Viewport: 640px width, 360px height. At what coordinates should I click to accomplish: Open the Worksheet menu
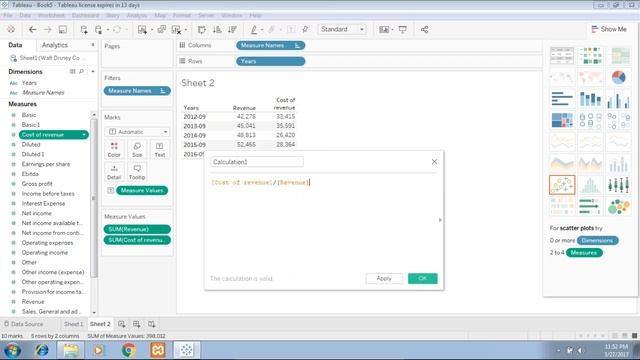[51, 15]
